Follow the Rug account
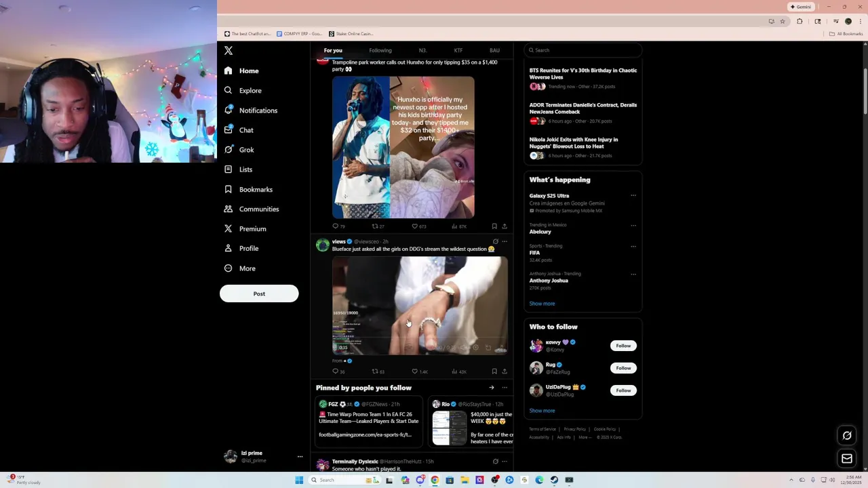This screenshot has height=488, width=868. click(x=623, y=368)
